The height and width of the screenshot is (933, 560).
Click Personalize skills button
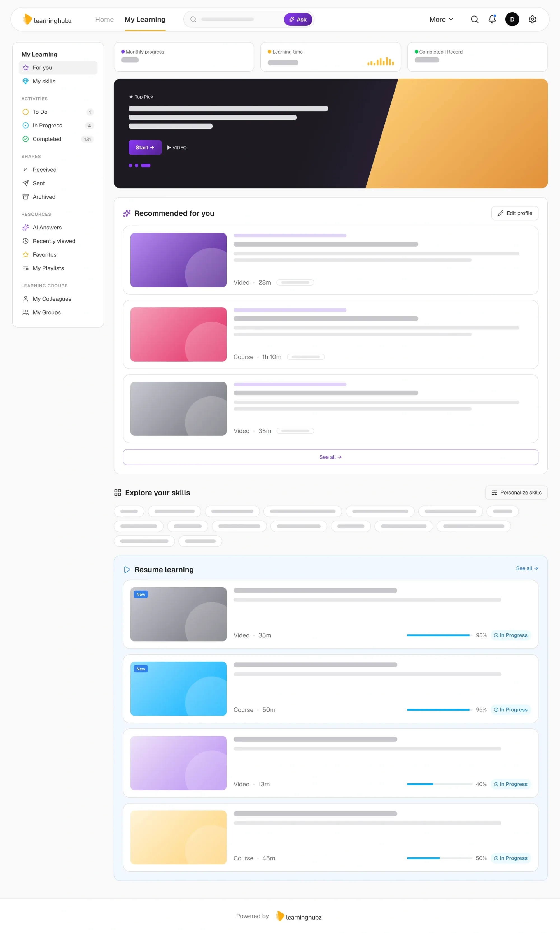[516, 492]
